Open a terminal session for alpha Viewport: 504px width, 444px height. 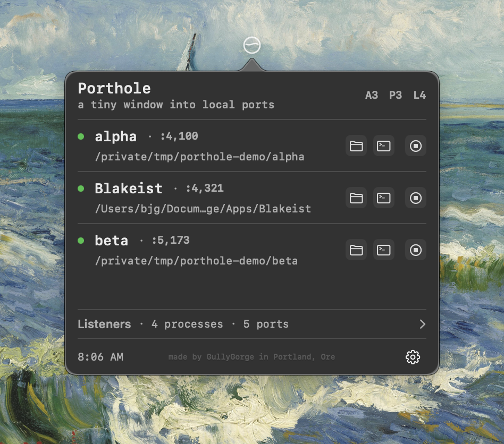384,146
